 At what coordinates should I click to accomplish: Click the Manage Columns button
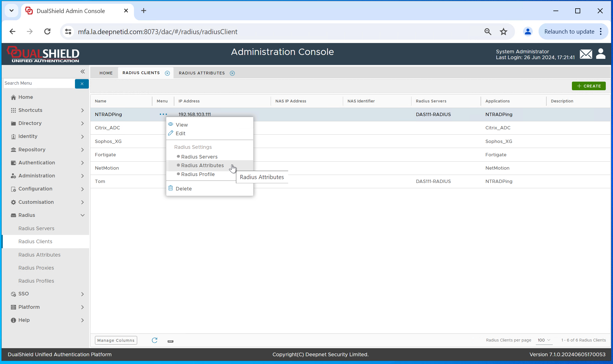coord(116,340)
